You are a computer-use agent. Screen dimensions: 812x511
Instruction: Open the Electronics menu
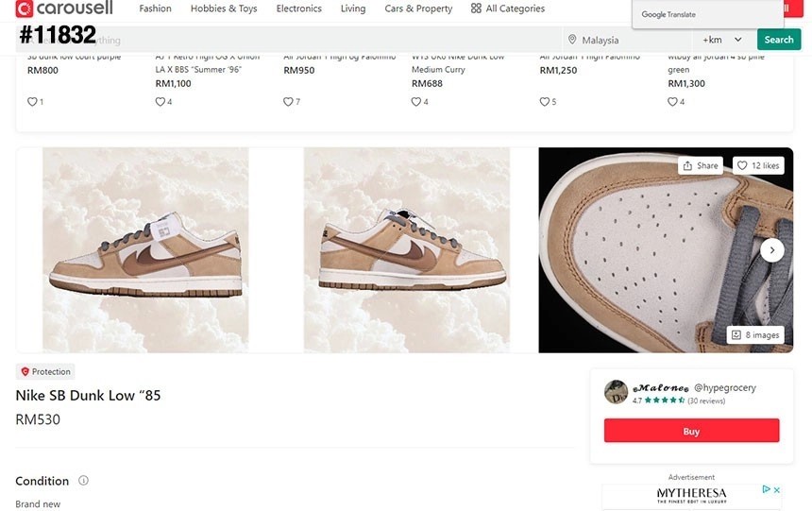298,9
